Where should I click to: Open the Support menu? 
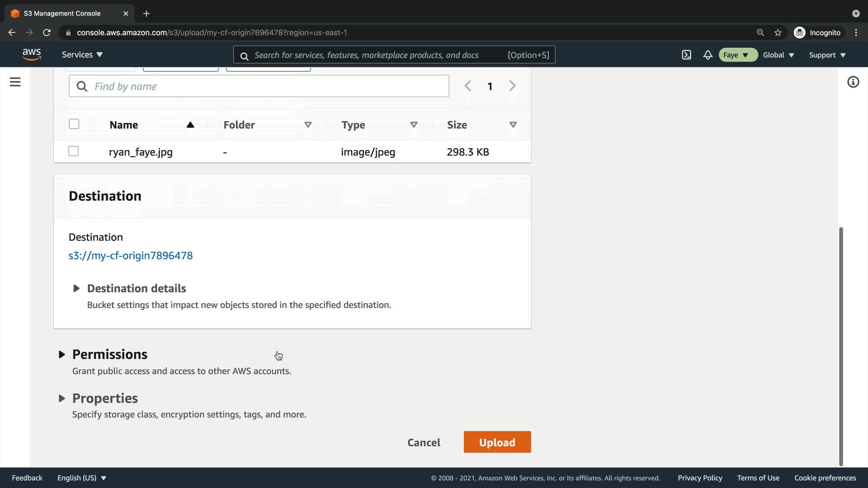(827, 55)
